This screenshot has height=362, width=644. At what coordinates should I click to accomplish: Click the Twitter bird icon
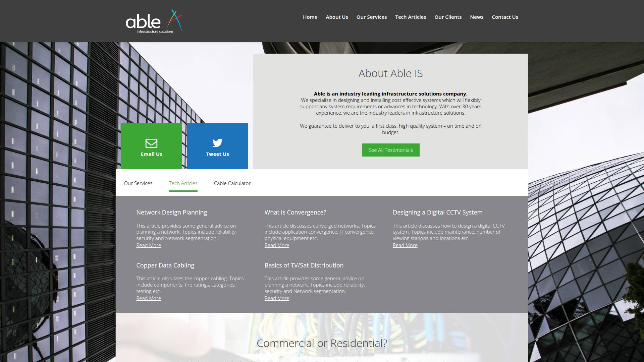point(217,143)
